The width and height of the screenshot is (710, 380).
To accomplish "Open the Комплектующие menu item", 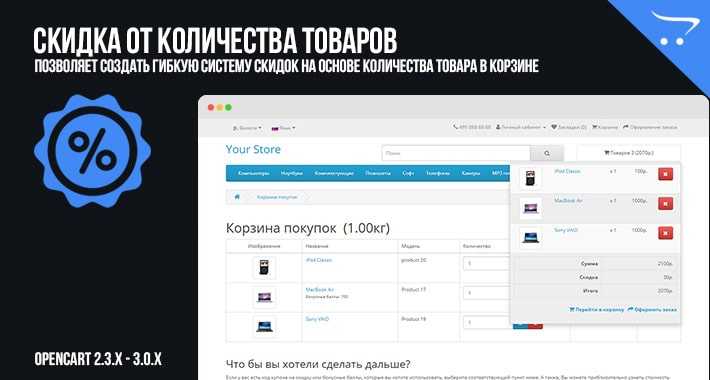I will (x=334, y=173).
